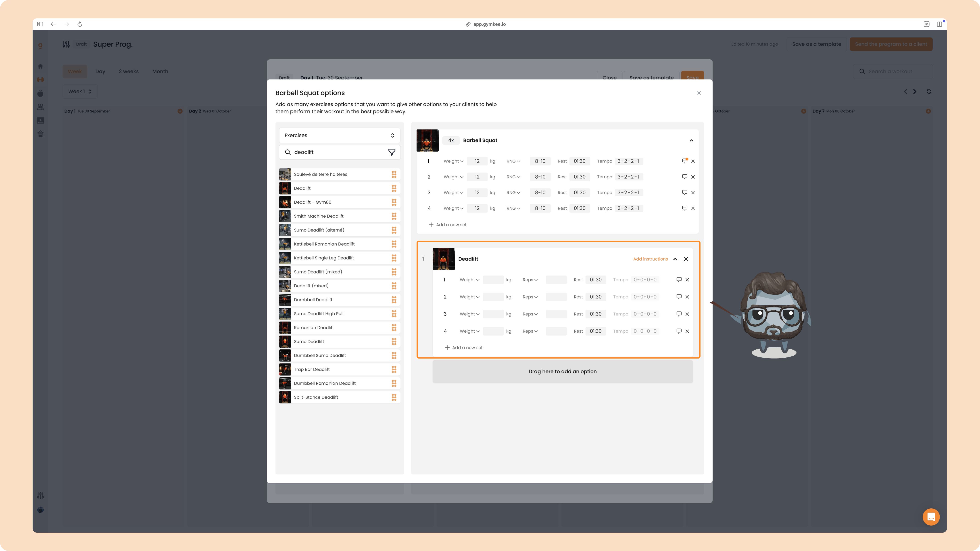Select Kettlebell Romanian Deadlift in the list
Image resolution: width=980 pixels, height=551 pixels.
click(x=339, y=244)
